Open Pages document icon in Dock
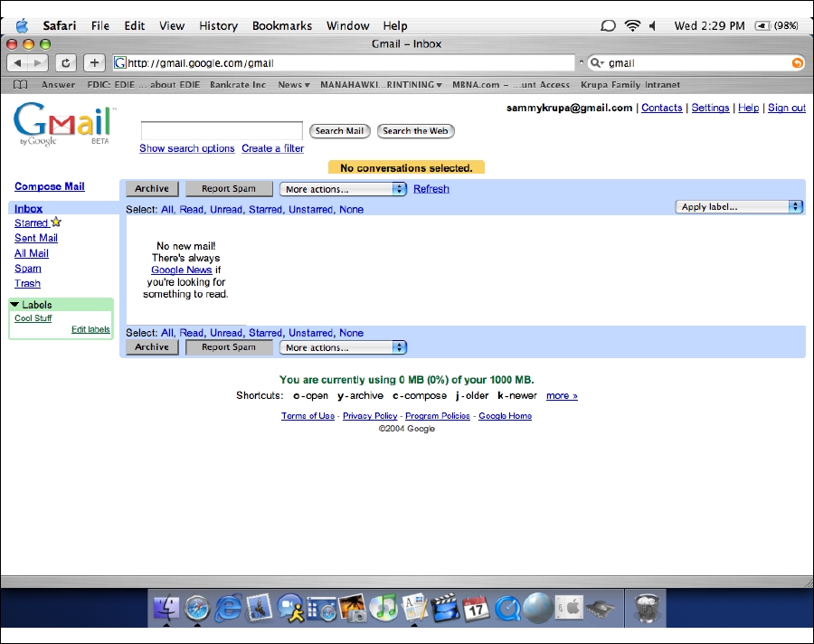This screenshot has width=814, height=644. click(415, 607)
